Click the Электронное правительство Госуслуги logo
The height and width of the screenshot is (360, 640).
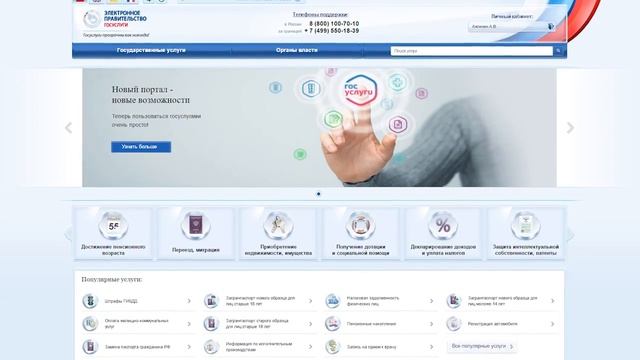(x=115, y=19)
